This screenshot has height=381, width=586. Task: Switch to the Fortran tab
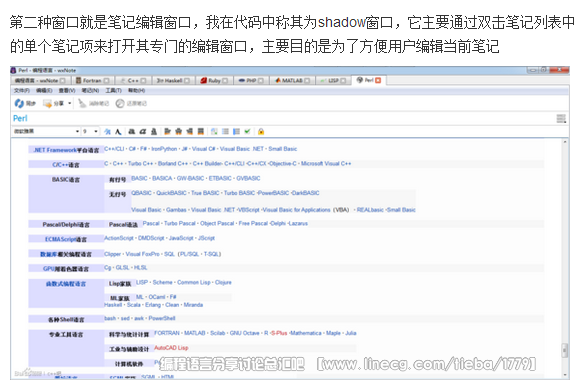(92, 80)
